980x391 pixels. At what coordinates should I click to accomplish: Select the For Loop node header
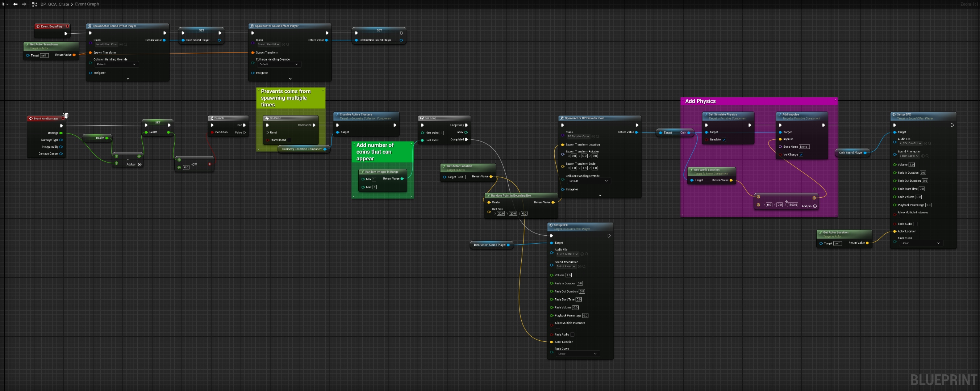[x=444, y=118]
